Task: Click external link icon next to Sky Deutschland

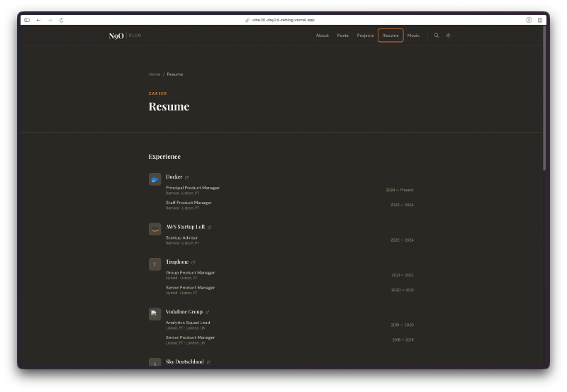Action: tap(208, 362)
